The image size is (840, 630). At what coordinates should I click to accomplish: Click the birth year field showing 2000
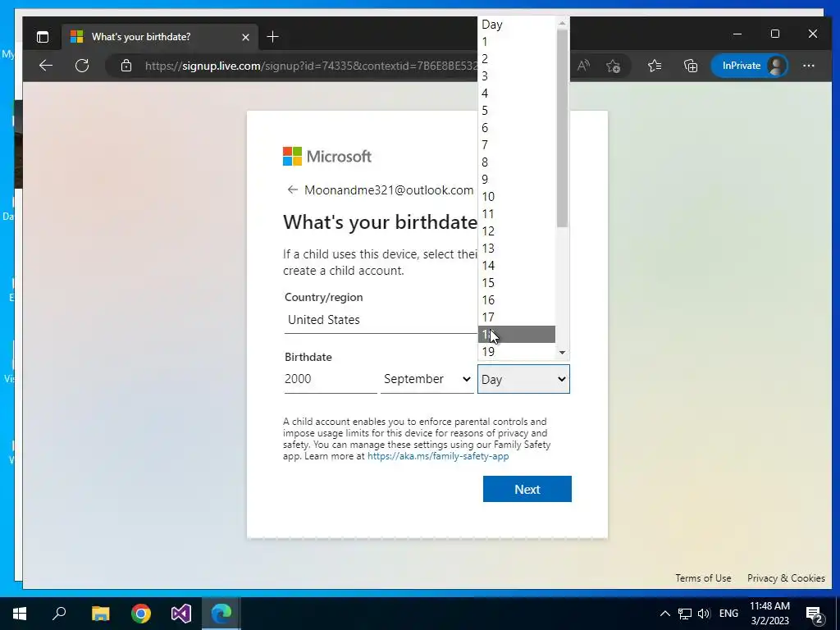pyautogui.click(x=331, y=379)
